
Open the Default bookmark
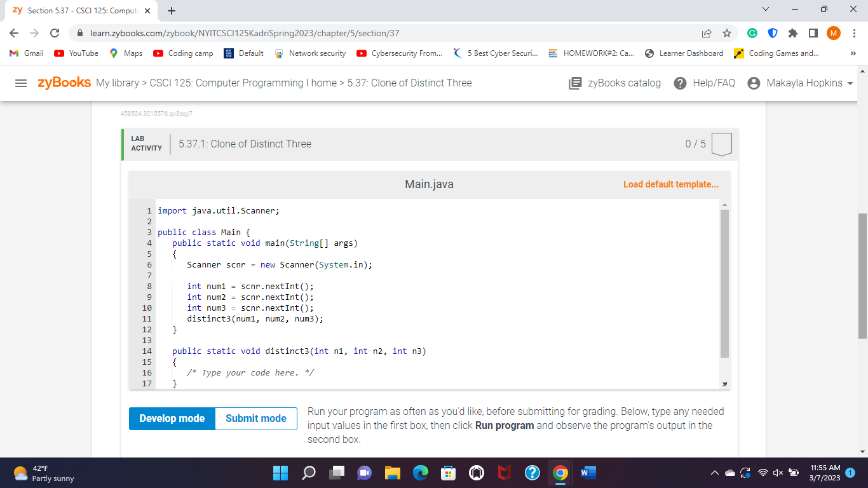click(x=244, y=53)
